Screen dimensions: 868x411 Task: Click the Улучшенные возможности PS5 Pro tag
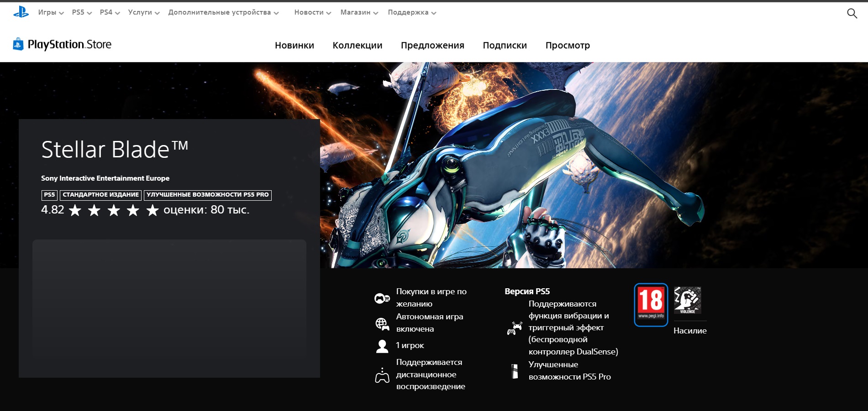click(208, 195)
